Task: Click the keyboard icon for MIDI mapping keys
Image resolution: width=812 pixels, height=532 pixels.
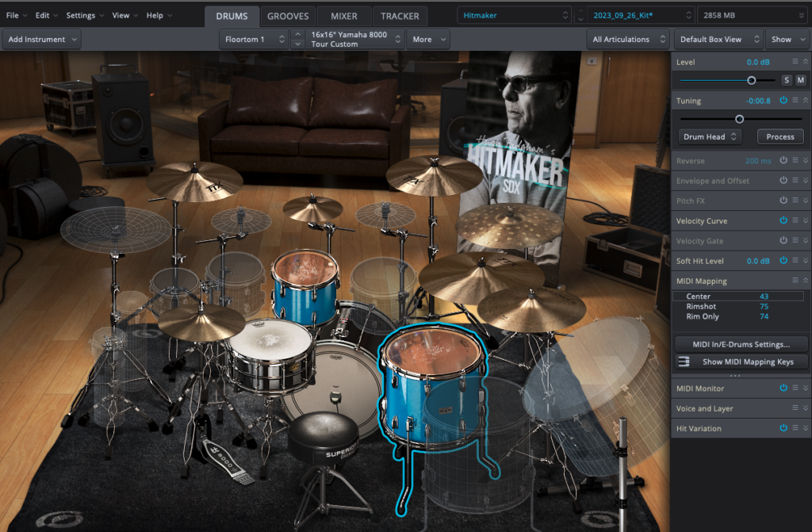Action: pos(683,362)
